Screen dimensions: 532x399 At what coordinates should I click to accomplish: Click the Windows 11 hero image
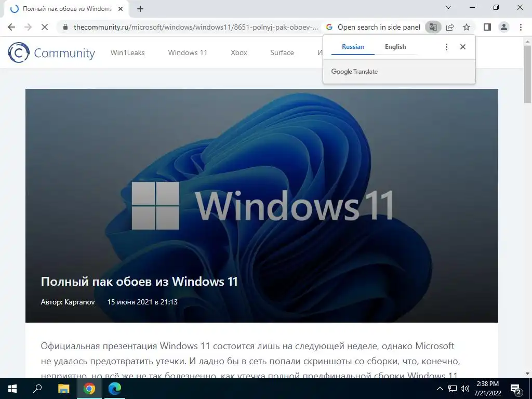pyautogui.click(x=262, y=206)
